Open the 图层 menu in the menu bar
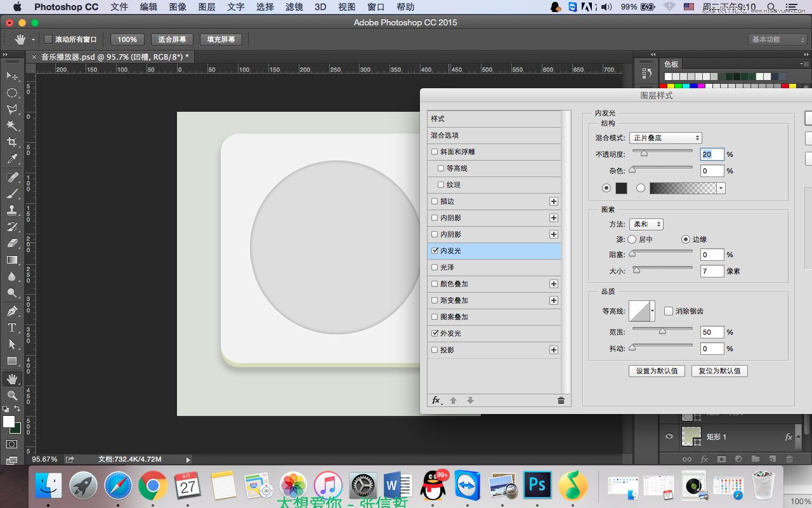The image size is (812, 508). (x=207, y=7)
